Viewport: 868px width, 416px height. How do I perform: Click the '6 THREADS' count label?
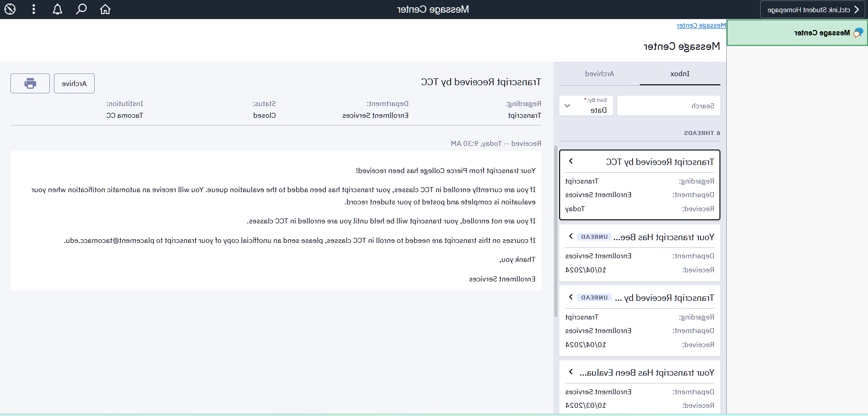coord(702,133)
